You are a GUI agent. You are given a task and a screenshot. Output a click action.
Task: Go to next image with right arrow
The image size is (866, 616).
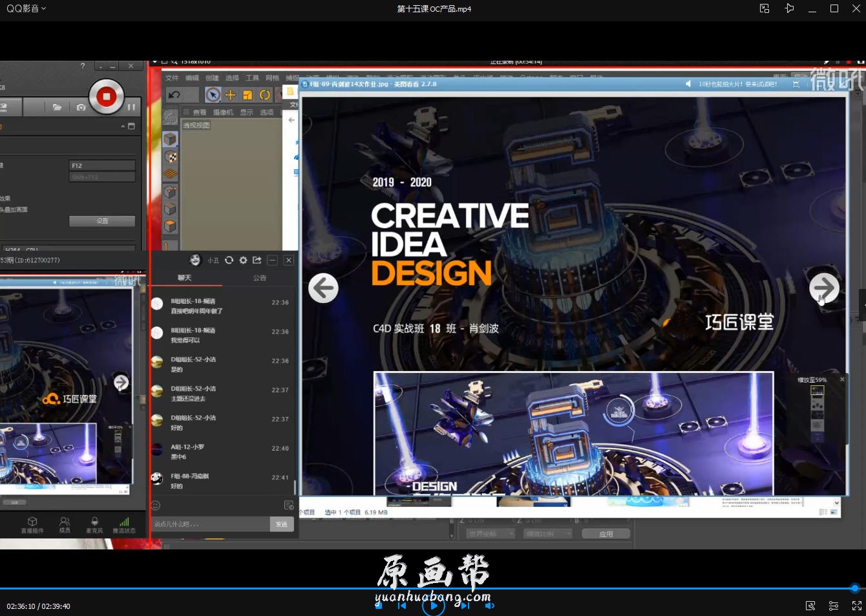point(824,288)
